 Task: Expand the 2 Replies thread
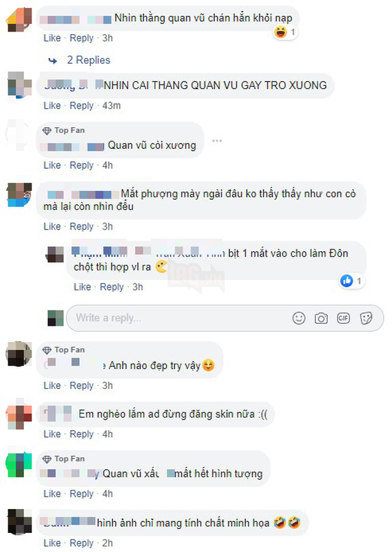pyautogui.click(x=89, y=60)
